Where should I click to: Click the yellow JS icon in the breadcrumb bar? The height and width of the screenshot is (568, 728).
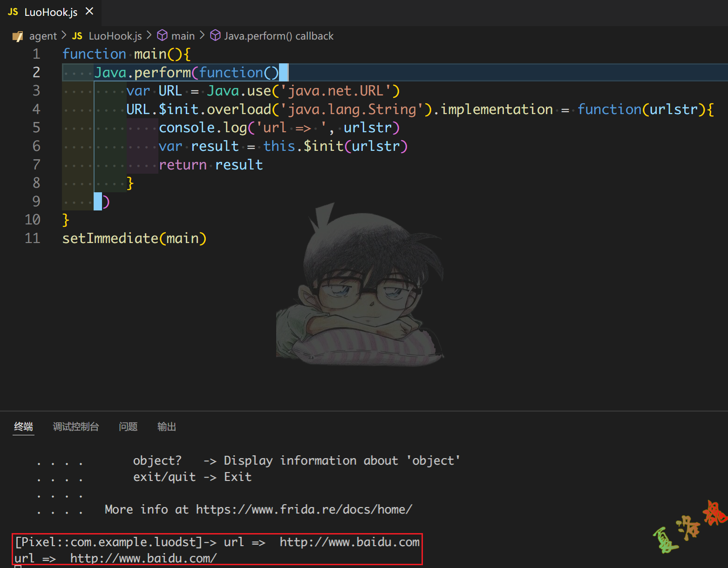(x=77, y=36)
